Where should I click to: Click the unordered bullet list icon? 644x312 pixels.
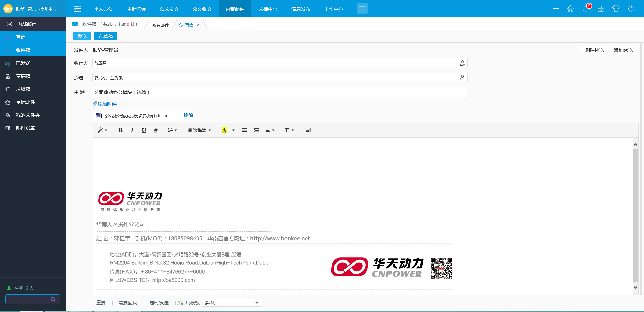[x=244, y=130]
